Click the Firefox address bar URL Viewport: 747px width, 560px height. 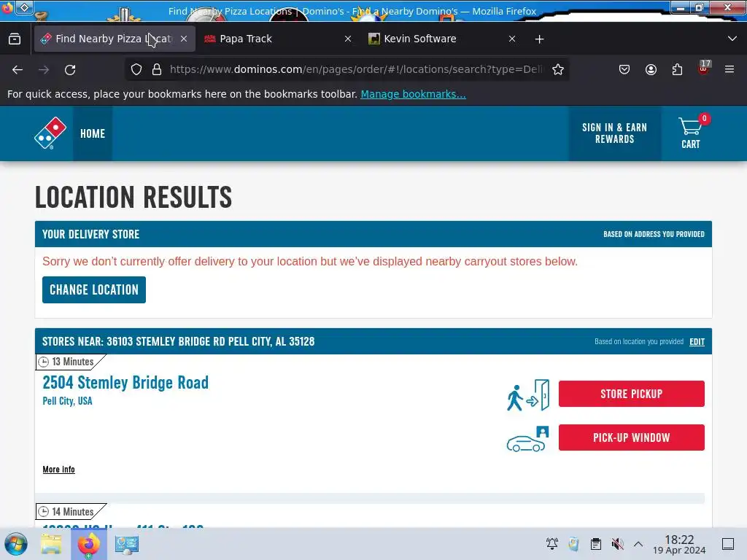[x=355, y=69]
